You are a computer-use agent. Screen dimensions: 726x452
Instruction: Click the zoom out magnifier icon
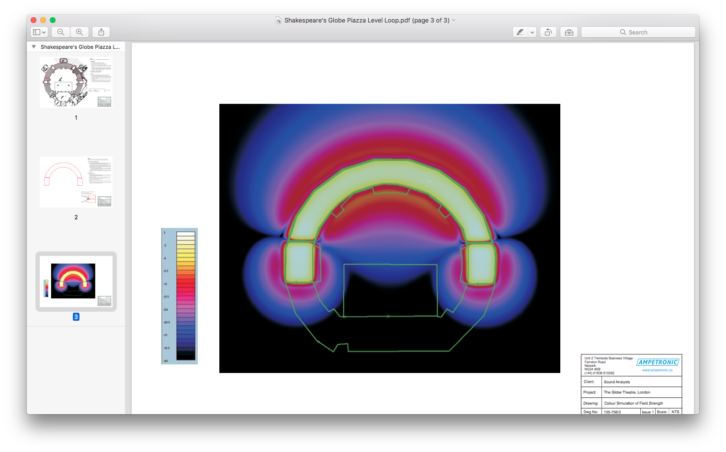[x=61, y=32]
